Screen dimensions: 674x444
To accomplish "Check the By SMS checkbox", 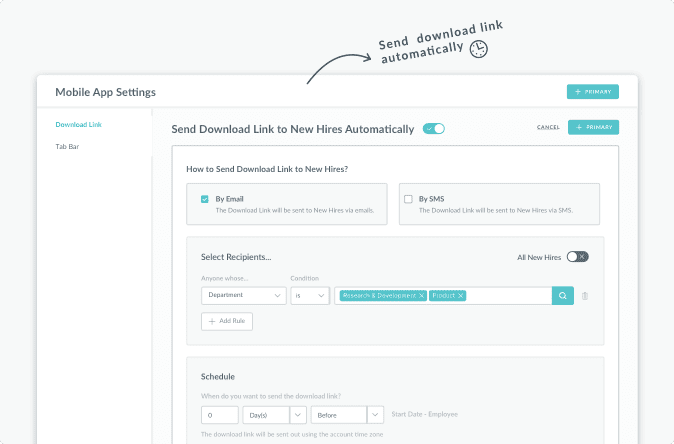I will click(408, 199).
